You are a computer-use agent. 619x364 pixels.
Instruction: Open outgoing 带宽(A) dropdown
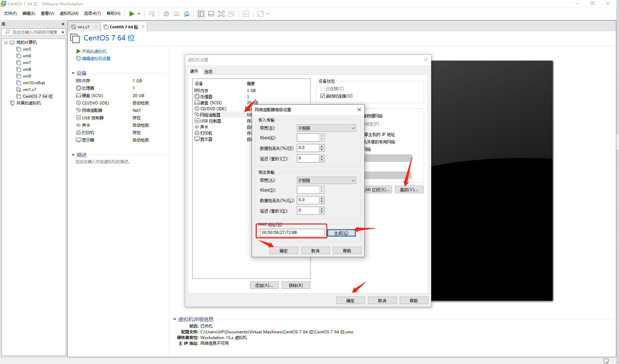326,181
